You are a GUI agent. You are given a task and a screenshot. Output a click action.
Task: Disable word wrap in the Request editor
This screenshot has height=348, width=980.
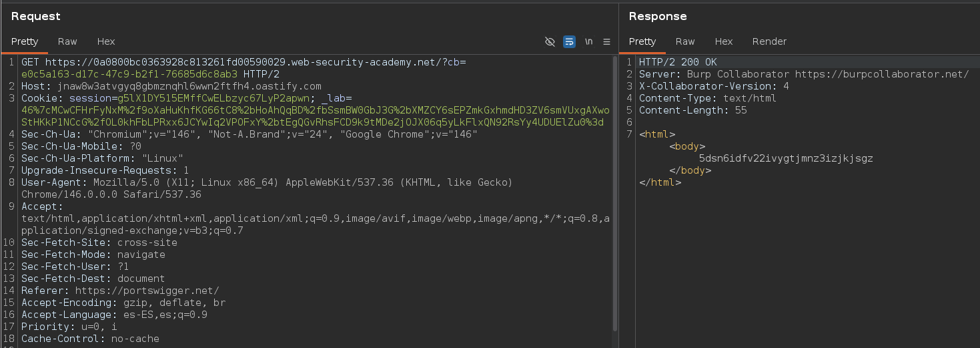click(569, 41)
